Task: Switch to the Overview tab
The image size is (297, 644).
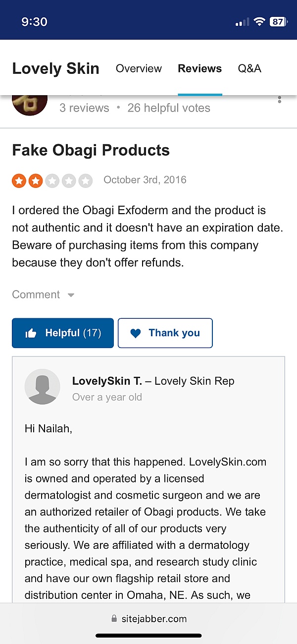Action: (x=139, y=68)
